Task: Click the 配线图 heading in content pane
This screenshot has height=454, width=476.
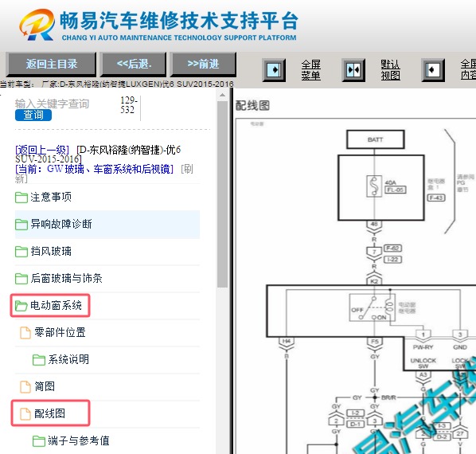Action: [252, 106]
